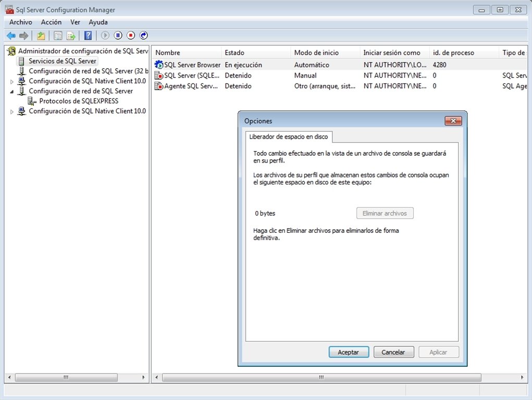The width and height of the screenshot is (532, 400).
Task: Click the Eliminar archivos button
Action: [x=385, y=213]
